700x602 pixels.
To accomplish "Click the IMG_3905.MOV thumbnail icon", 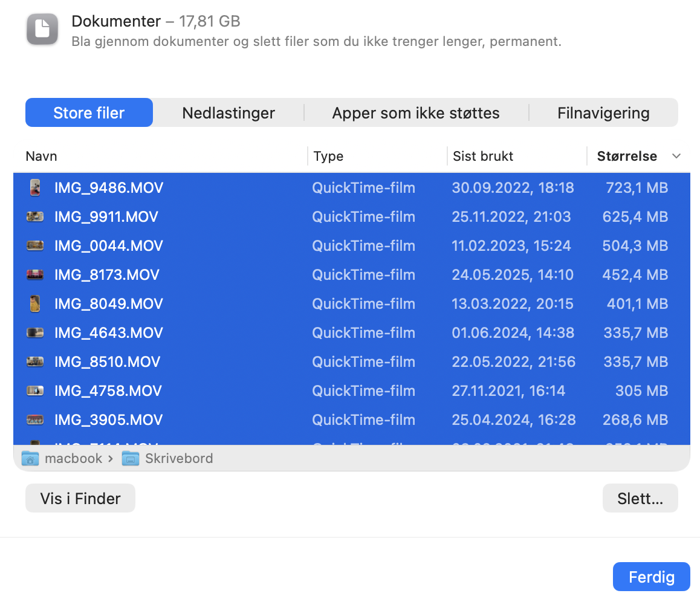I will [35, 420].
